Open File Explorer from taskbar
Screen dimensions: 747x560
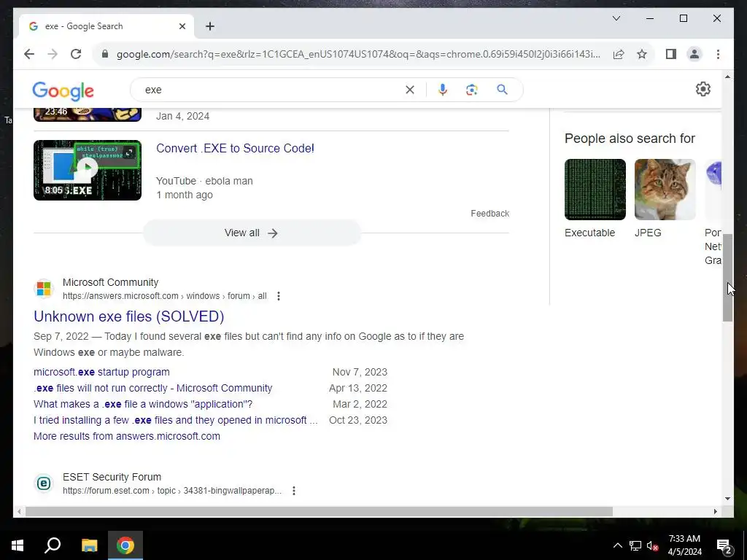coord(89,545)
